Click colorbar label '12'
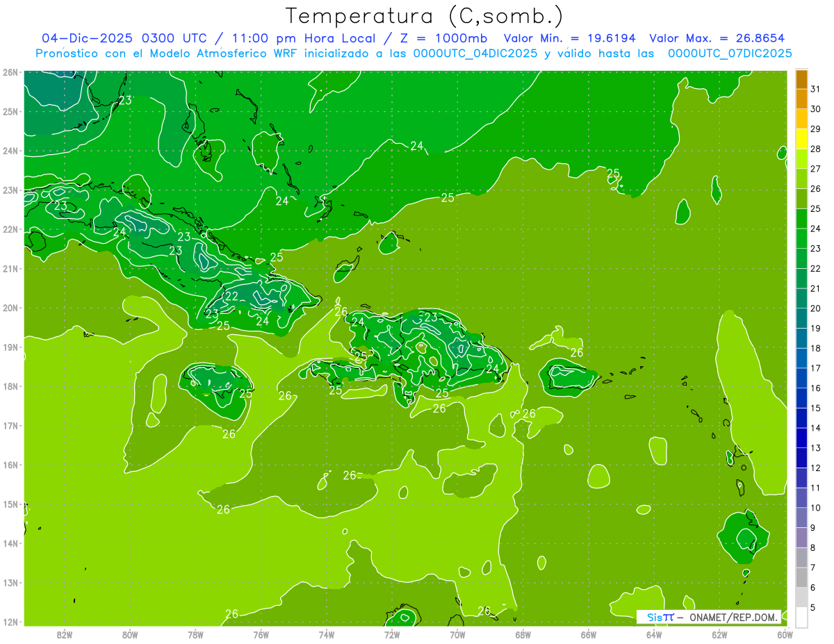 coord(815,468)
